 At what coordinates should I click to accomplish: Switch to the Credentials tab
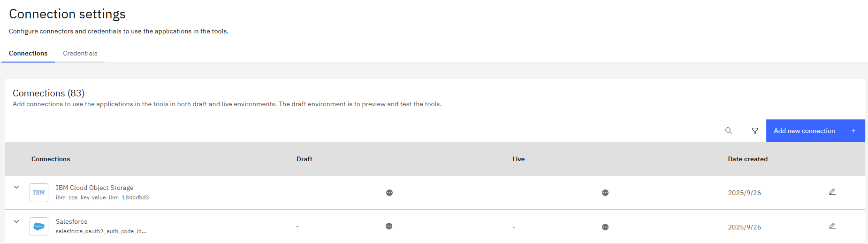point(80,54)
